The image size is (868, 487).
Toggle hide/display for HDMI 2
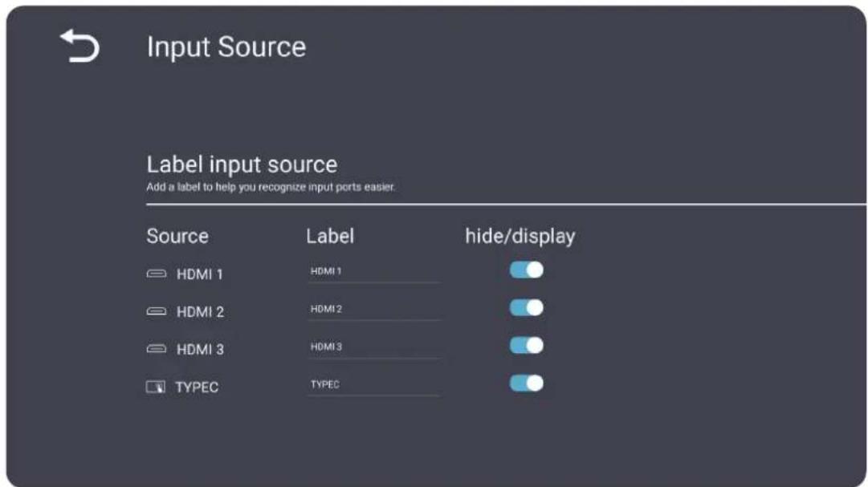(527, 308)
